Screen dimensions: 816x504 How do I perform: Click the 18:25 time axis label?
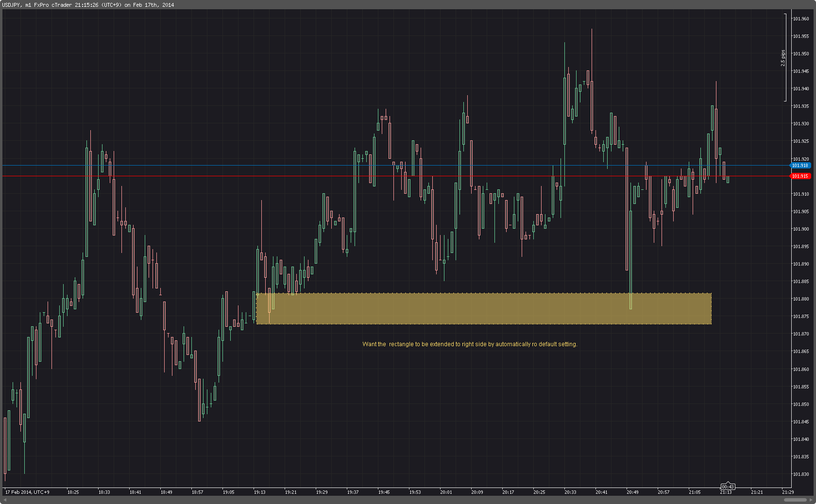coord(73,492)
